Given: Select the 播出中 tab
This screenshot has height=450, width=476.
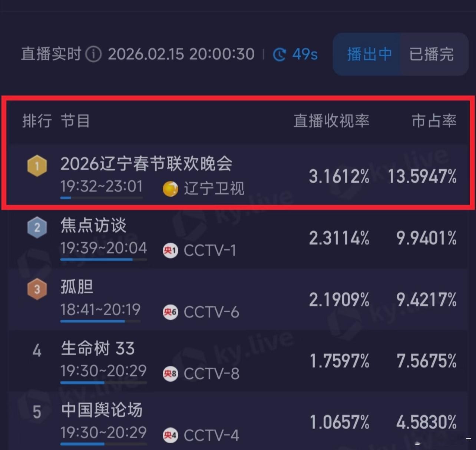Looking at the screenshot, I should click(369, 54).
